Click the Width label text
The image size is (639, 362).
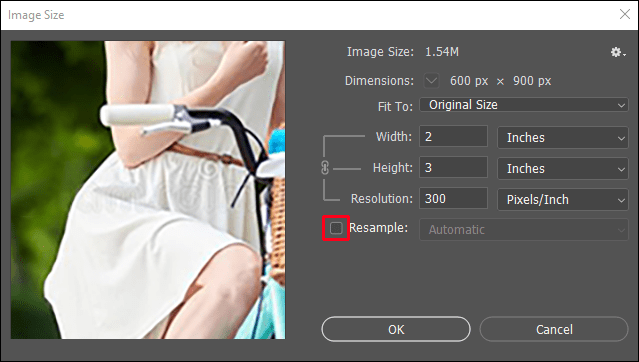(394, 137)
